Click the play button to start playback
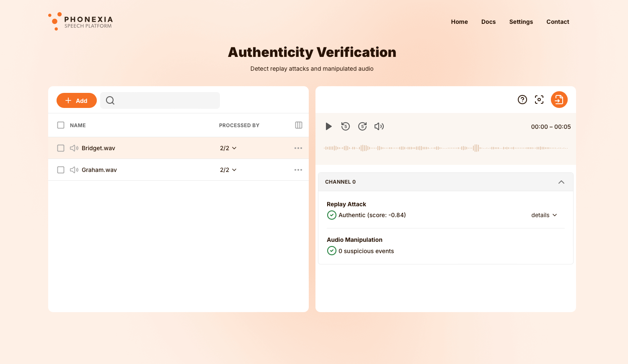The height and width of the screenshot is (364, 628). [x=329, y=126]
